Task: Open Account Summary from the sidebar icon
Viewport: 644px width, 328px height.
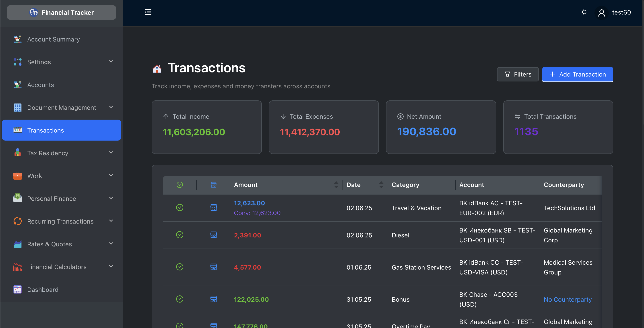Action: pyautogui.click(x=17, y=39)
